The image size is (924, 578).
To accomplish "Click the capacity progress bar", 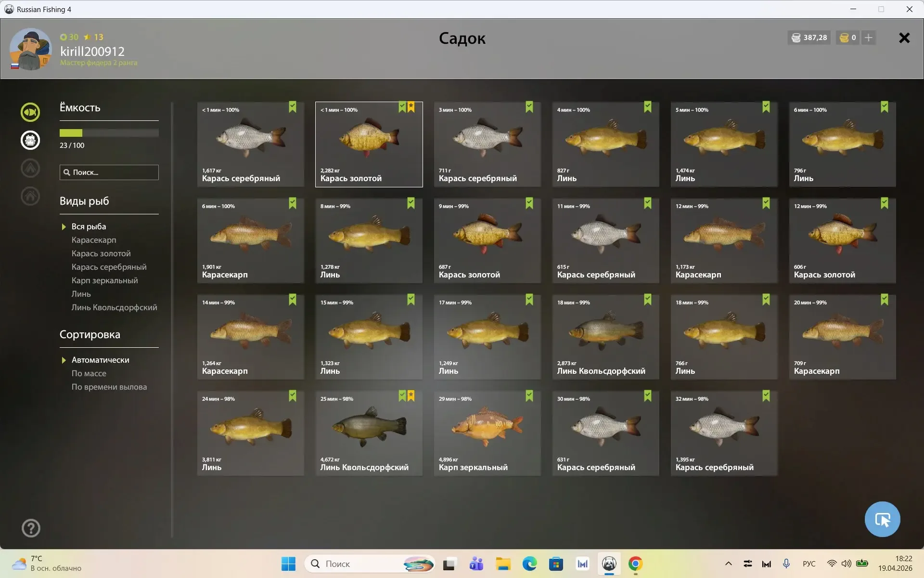I will click(109, 133).
